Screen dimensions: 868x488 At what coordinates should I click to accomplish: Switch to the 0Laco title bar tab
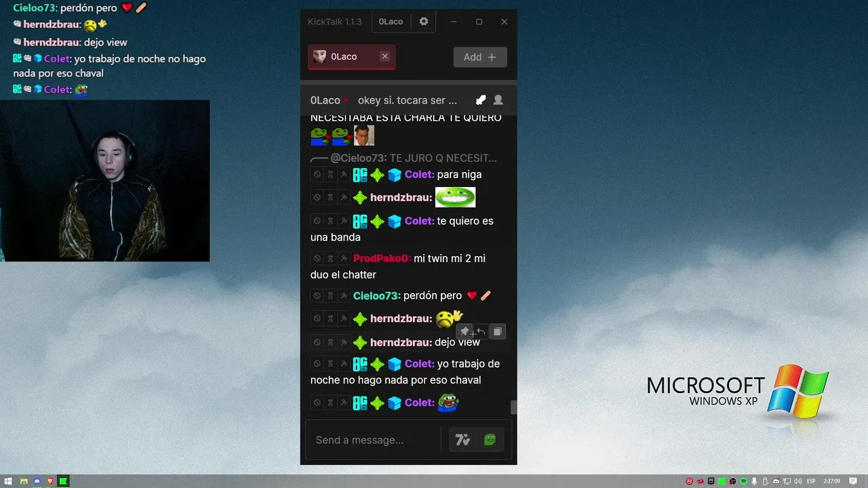coord(391,22)
